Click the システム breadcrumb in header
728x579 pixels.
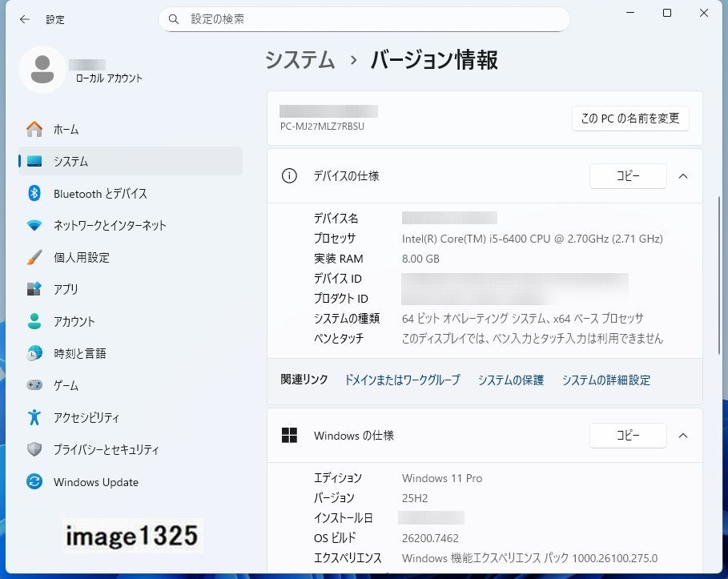point(300,60)
